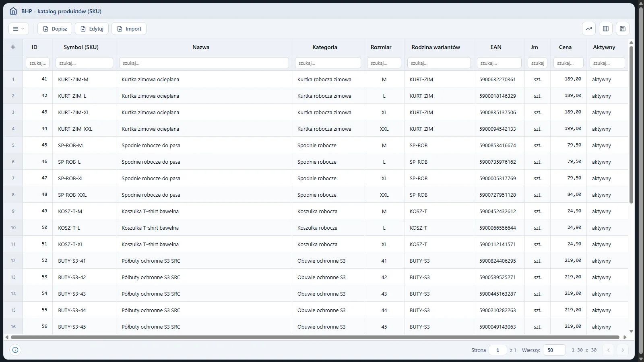Click the Import button
The width and height of the screenshot is (644, 362).
pos(129,29)
